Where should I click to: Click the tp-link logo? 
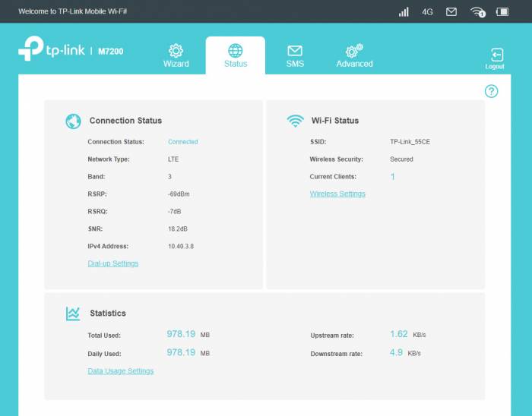point(52,49)
